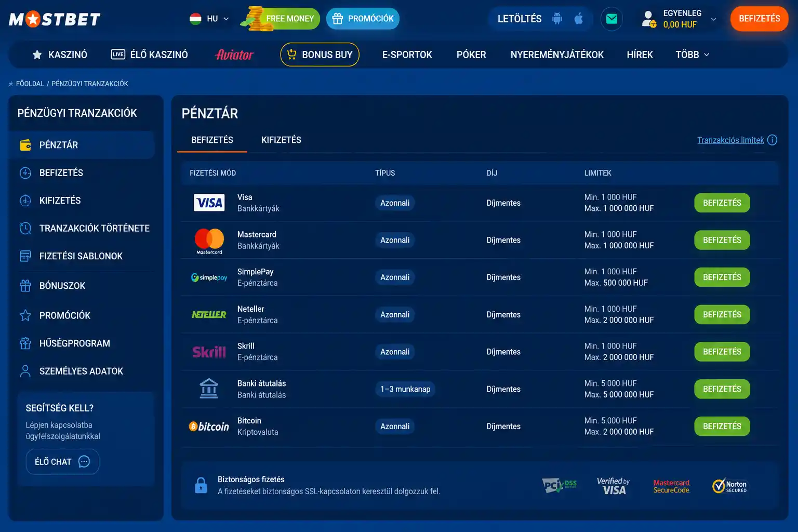Click the Mostbet logo

(55, 19)
